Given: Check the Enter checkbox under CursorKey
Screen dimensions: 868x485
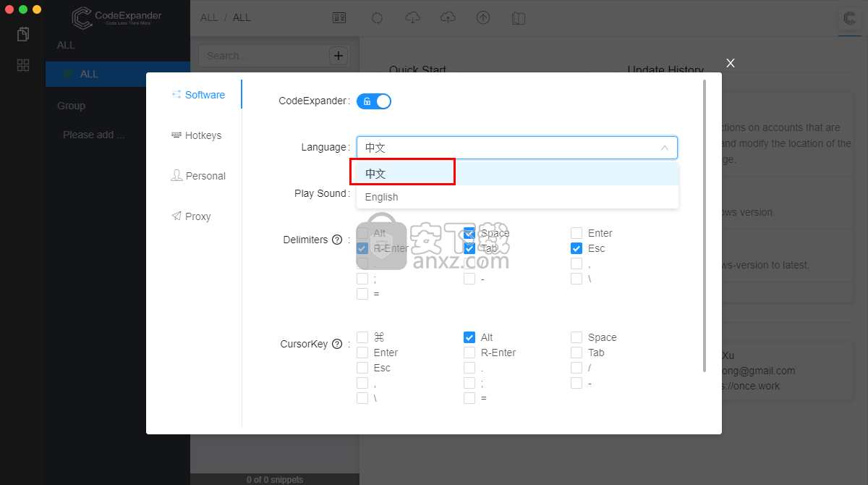Looking at the screenshot, I should click(x=362, y=353).
